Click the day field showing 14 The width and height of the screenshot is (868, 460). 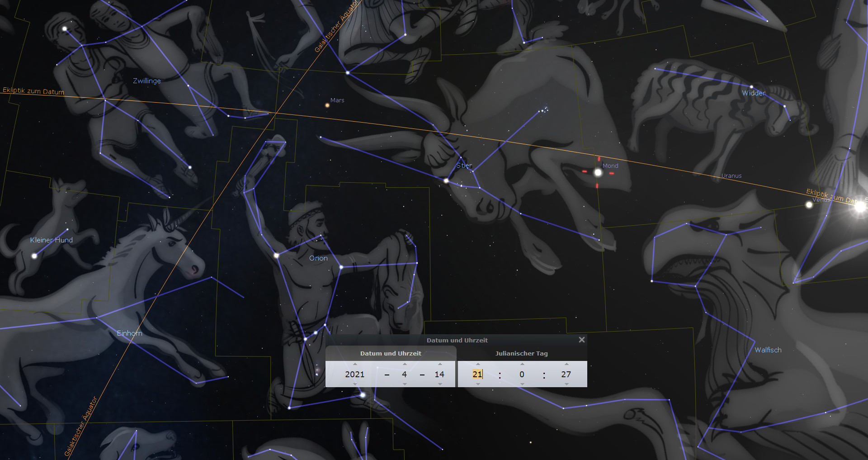(439, 374)
